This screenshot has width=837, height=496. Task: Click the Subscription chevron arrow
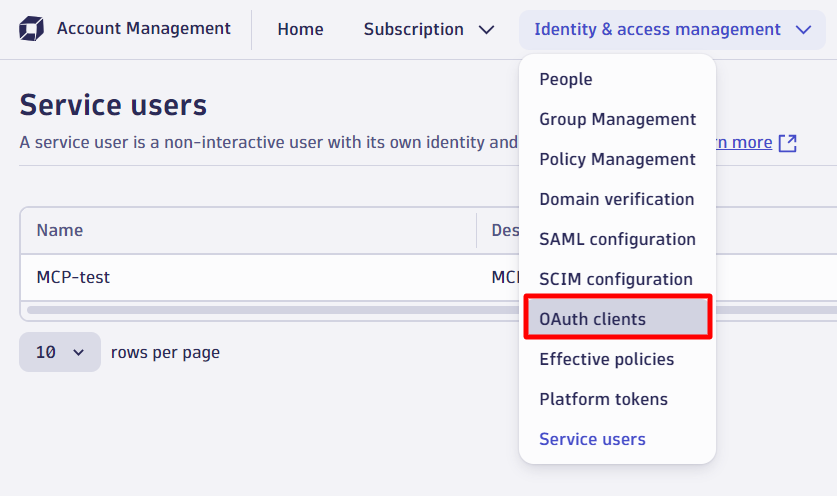(x=486, y=30)
